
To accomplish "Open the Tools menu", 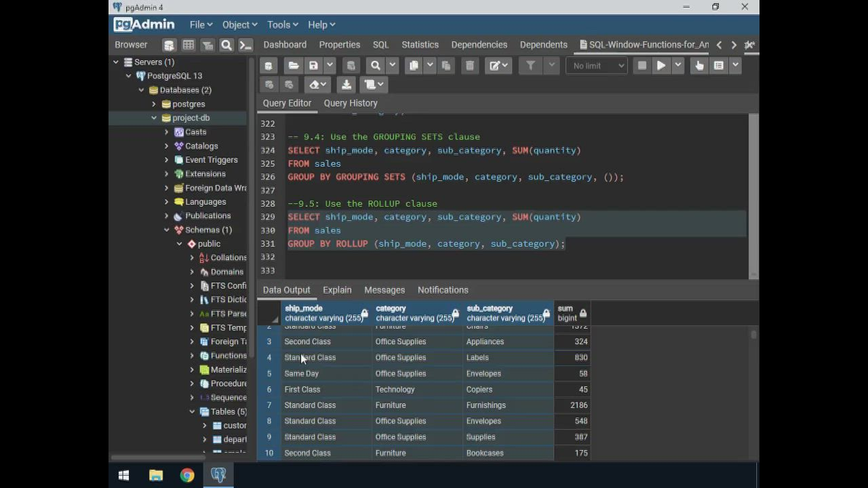I will [x=282, y=24].
